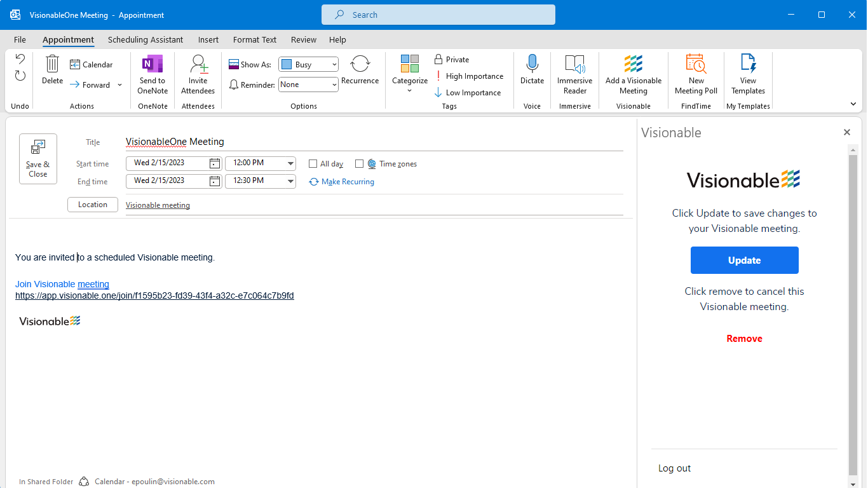Open View Templates
This screenshot has width=868, height=488.
click(x=749, y=74)
